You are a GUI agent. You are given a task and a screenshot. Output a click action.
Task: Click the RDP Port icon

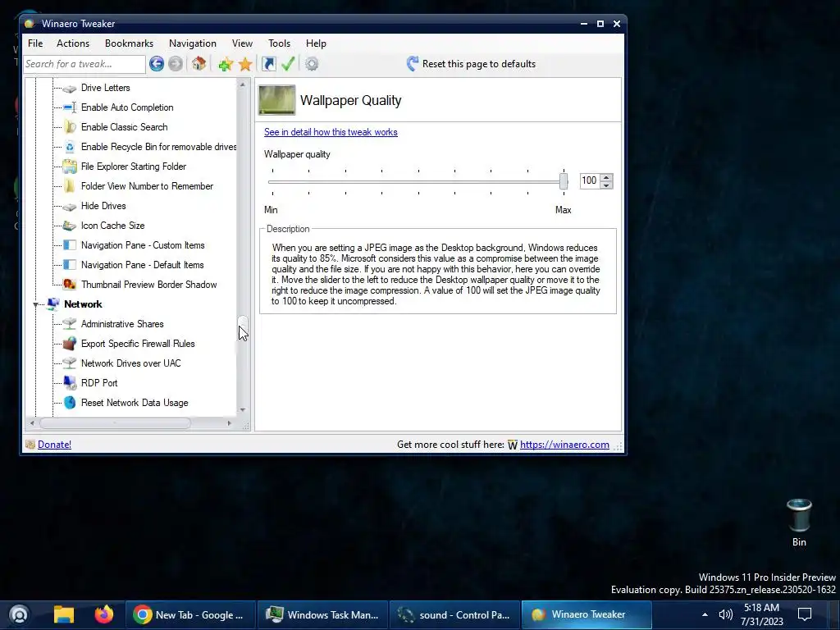[70, 383]
